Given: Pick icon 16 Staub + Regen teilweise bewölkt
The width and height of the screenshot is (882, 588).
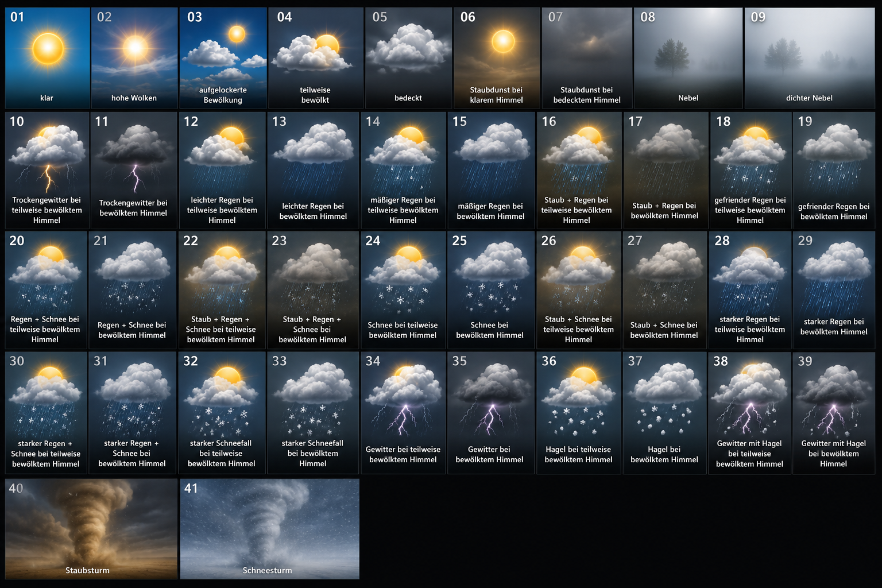Looking at the screenshot, I should tap(579, 171).
